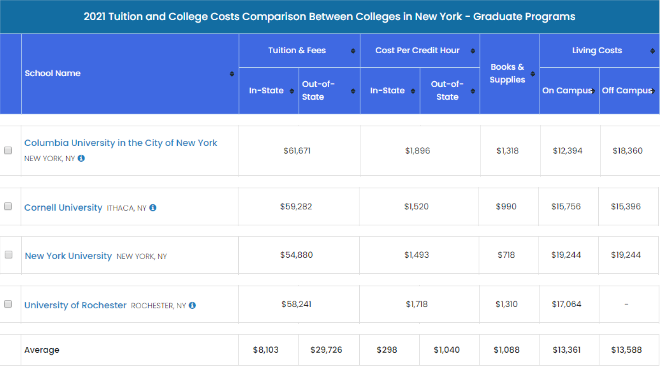
Task: Sort by School Name column arrow
Action: [x=232, y=74]
